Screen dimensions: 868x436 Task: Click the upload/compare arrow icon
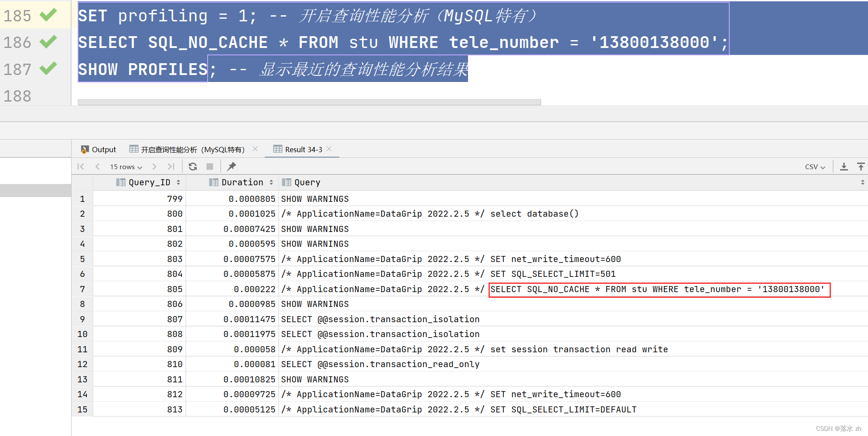click(x=861, y=167)
